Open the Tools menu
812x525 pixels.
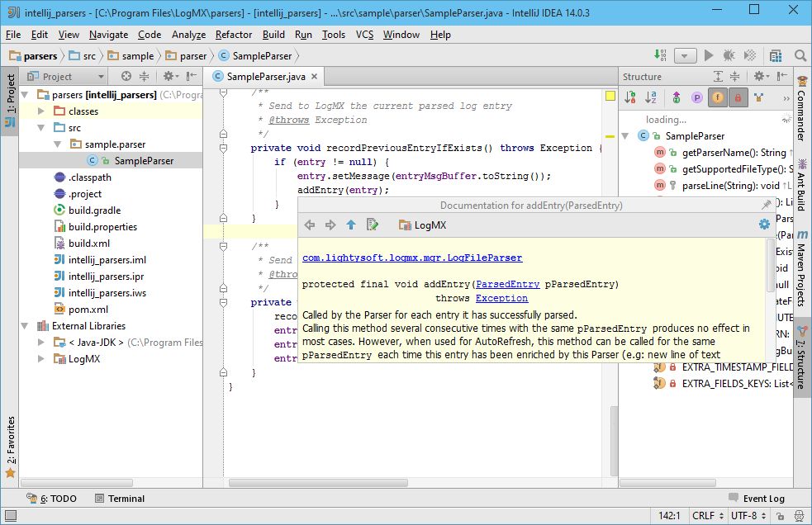click(334, 34)
